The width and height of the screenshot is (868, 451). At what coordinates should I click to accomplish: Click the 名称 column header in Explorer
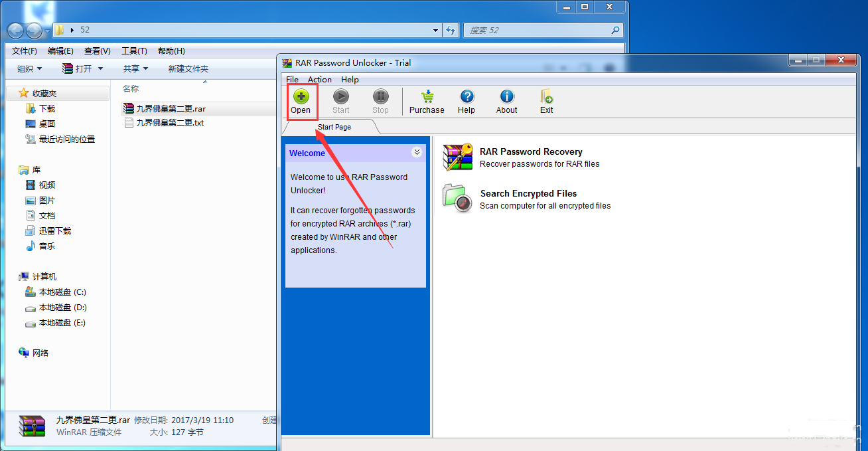[x=131, y=88]
